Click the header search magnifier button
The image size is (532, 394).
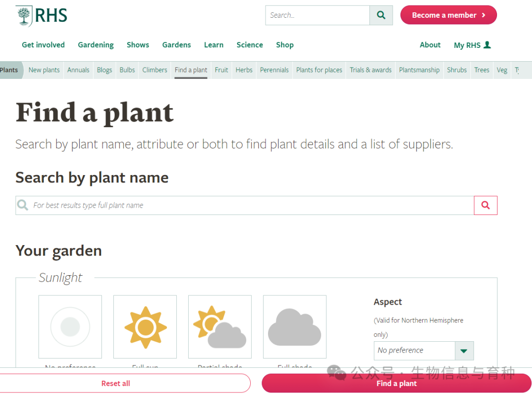click(381, 15)
